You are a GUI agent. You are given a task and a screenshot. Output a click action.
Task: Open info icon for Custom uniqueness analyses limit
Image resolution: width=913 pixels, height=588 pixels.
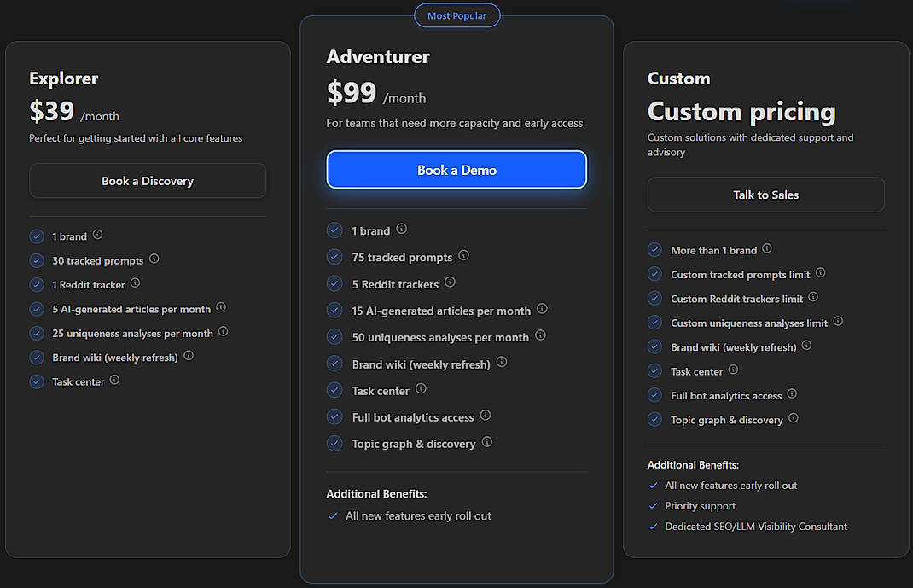pos(838,322)
